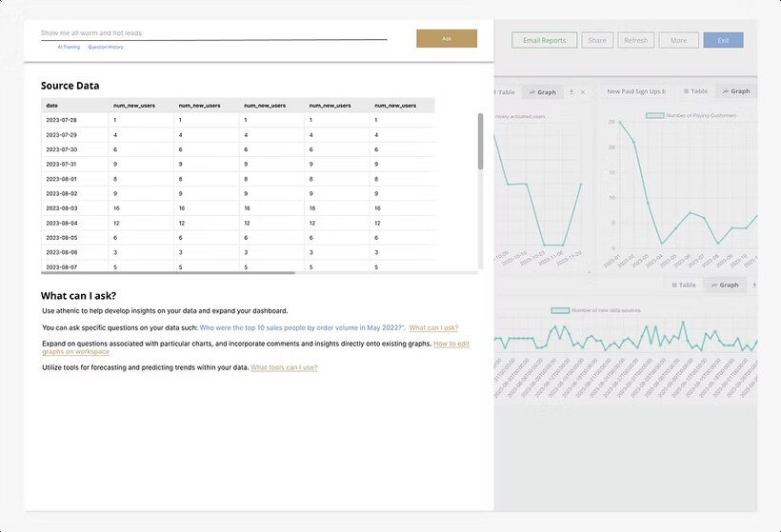781x532 pixels.
Task: Click the Source Data heading
Action: [70, 86]
